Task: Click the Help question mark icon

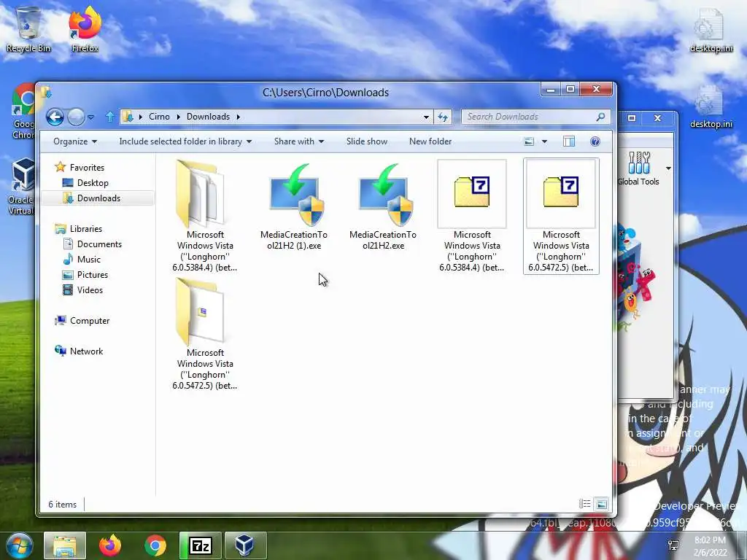Action: [x=595, y=141]
